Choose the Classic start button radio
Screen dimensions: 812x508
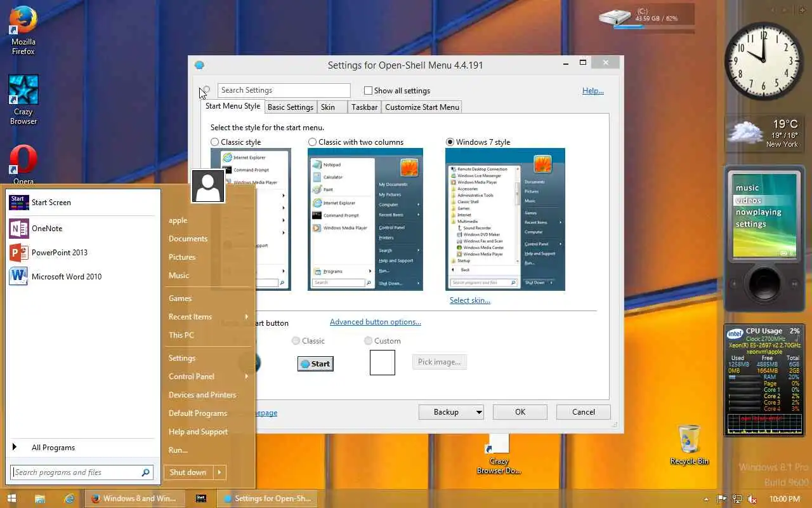[296, 341]
